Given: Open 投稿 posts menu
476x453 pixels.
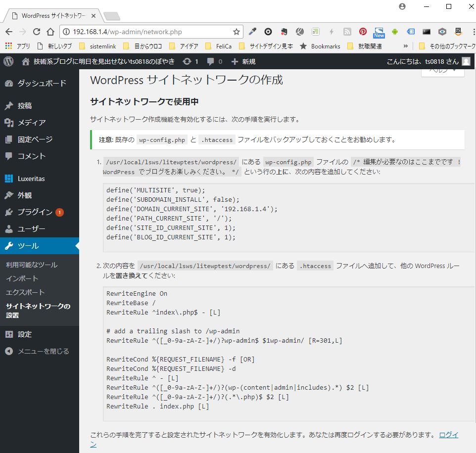Looking at the screenshot, I should 40,106.
